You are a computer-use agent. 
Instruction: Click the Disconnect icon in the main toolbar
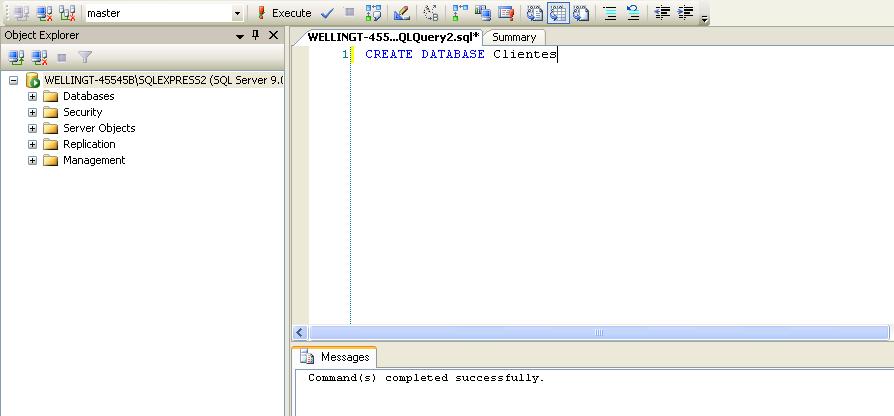tap(45, 13)
